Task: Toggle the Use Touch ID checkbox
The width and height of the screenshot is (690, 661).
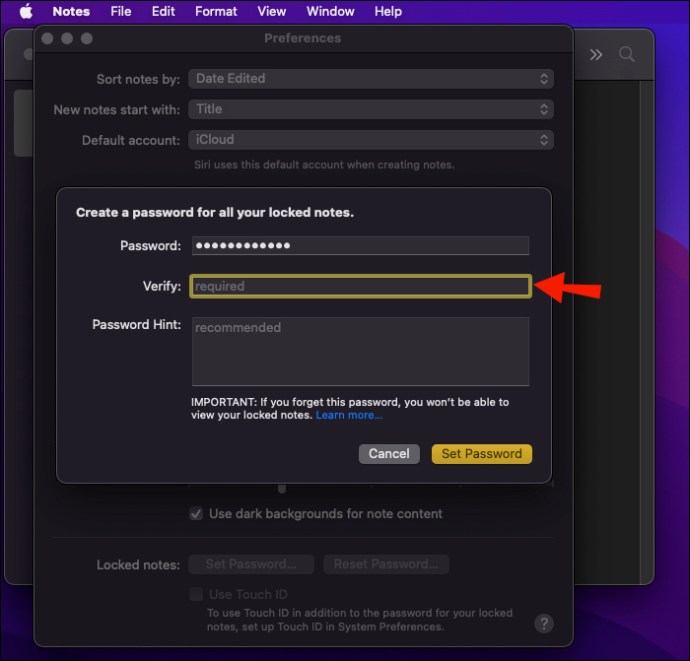Action: pos(196,594)
